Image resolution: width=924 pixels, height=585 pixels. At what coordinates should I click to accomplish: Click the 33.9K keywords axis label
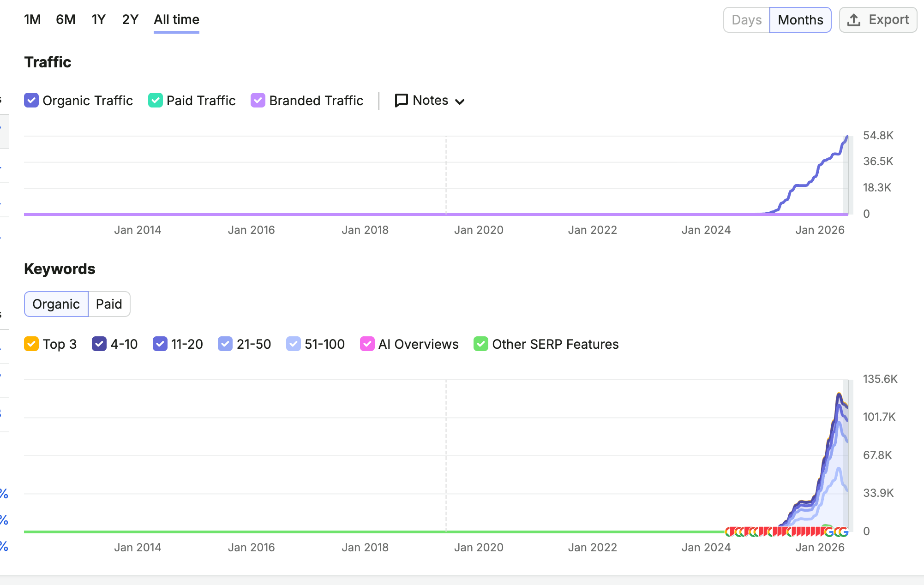(878, 493)
